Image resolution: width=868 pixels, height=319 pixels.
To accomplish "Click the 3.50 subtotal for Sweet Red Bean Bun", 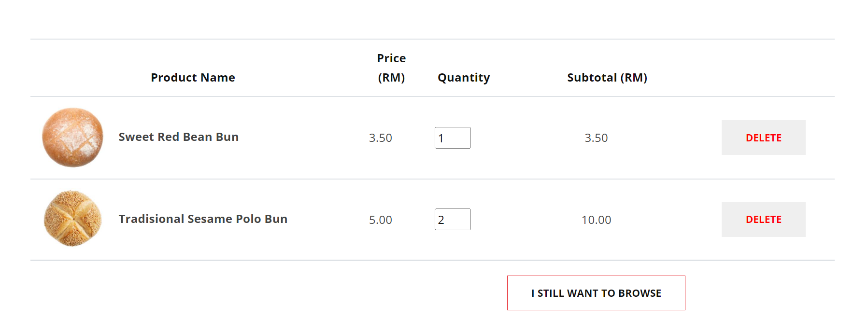I will tap(596, 138).
